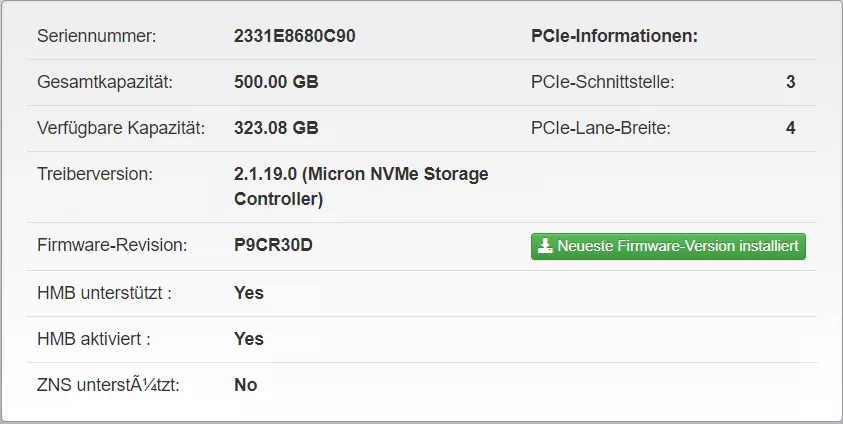
Task: Click the Seriennummer label
Action: [x=96, y=36]
